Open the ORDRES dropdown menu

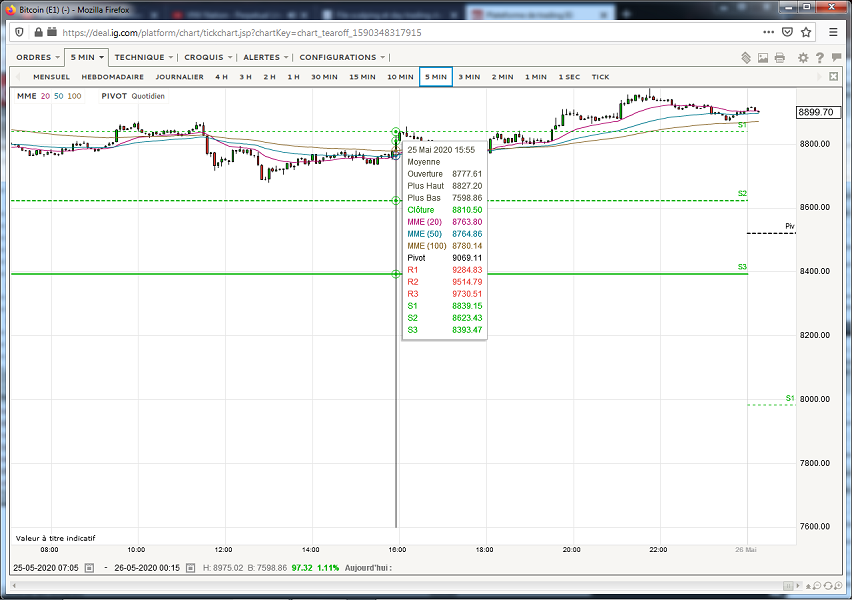(37, 57)
